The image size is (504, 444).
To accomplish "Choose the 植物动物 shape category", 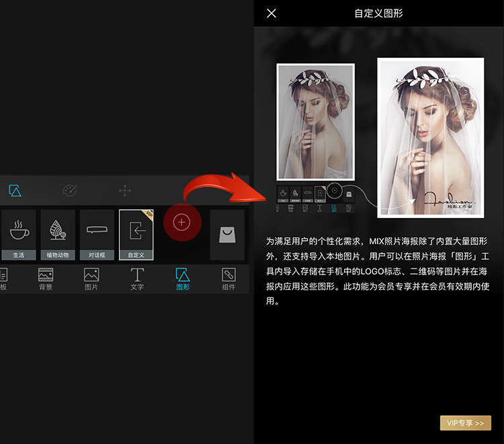I will point(58,235).
